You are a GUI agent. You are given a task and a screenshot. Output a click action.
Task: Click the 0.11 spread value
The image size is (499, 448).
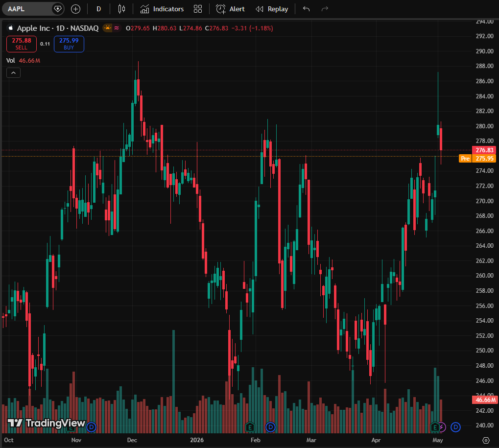[x=45, y=44]
